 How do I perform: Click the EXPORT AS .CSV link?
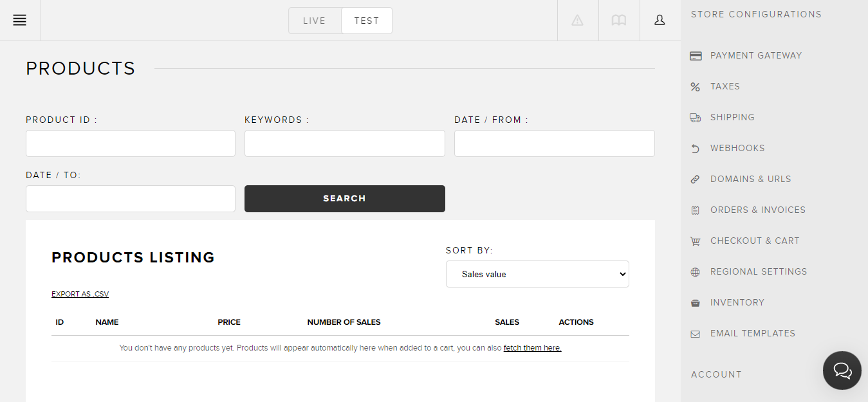pyautogui.click(x=80, y=293)
